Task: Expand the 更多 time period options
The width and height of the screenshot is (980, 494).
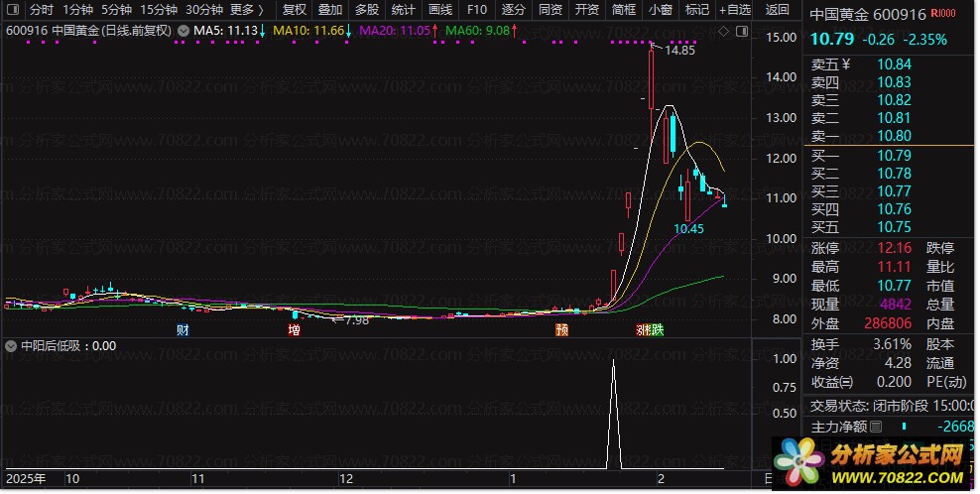Action: pyautogui.click(x=247, y=10)
